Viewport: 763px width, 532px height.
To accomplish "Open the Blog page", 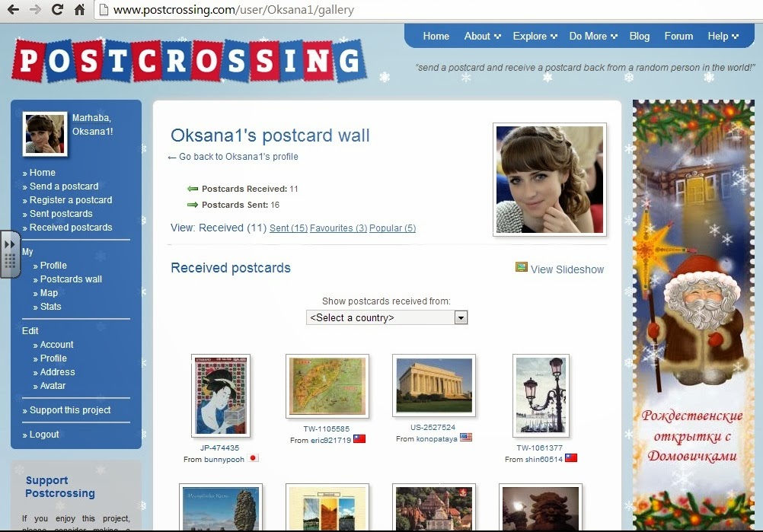I will tap(640, 36).
